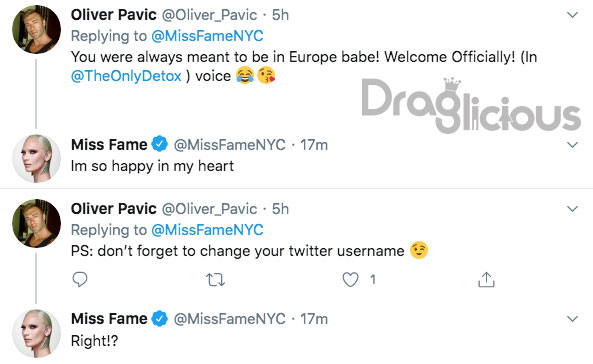Expand the chevron menu on first Oliver Pavic tweet
This screenshot has height=364, width=593.
(x=573, y=15)
